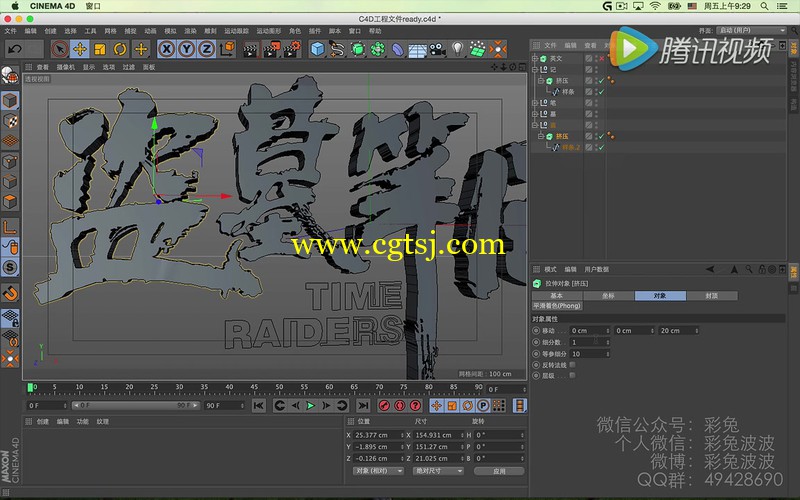The image size is (800, 500).
Task: Open the 对象 (相对) coordinate dropdown
Action: tap(378, 471)
